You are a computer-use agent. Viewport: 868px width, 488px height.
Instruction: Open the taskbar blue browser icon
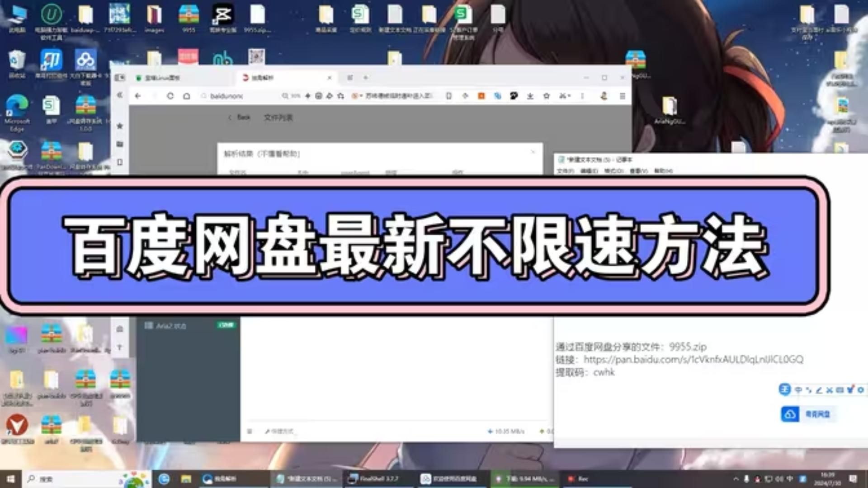(x=164, y=479)
